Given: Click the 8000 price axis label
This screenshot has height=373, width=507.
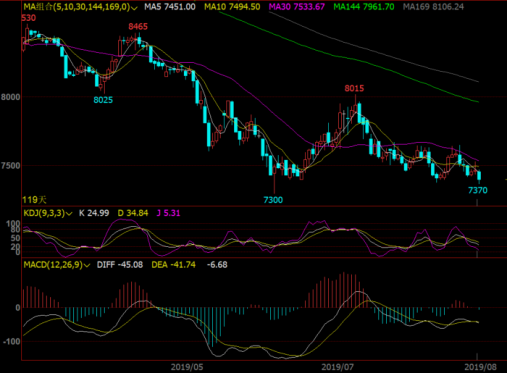Looking at the screenshot, I should click(10, 97).
